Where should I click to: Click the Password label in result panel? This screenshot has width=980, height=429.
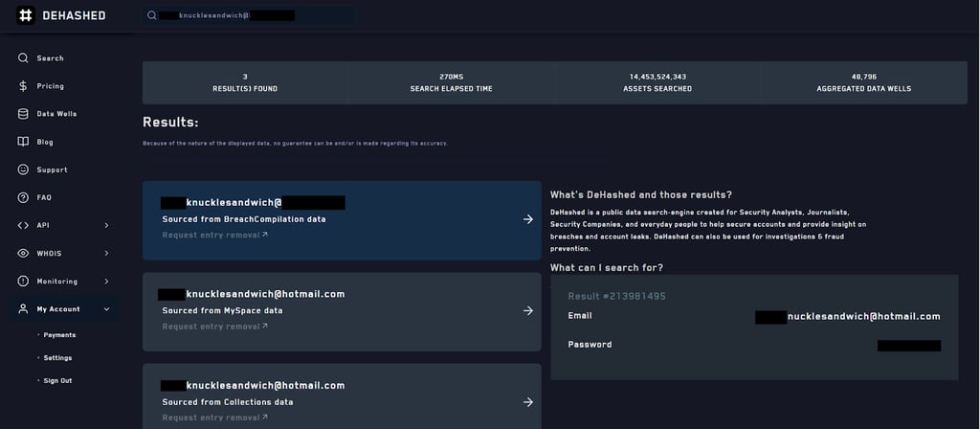(x=590, y=345)
